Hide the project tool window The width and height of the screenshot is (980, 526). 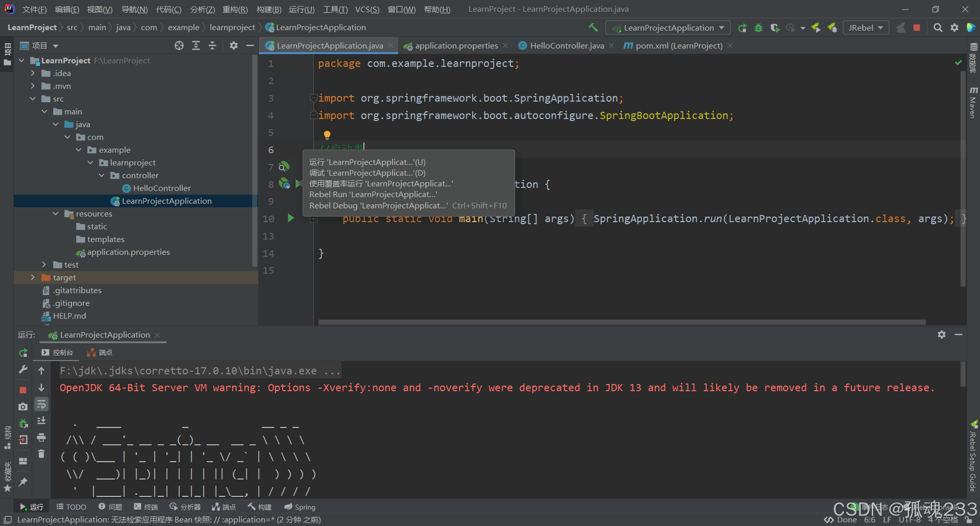pos(250,46)
